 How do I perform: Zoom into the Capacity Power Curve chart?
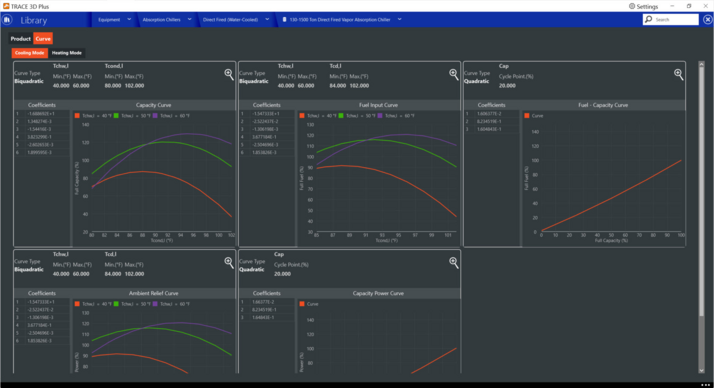[454, 262]
